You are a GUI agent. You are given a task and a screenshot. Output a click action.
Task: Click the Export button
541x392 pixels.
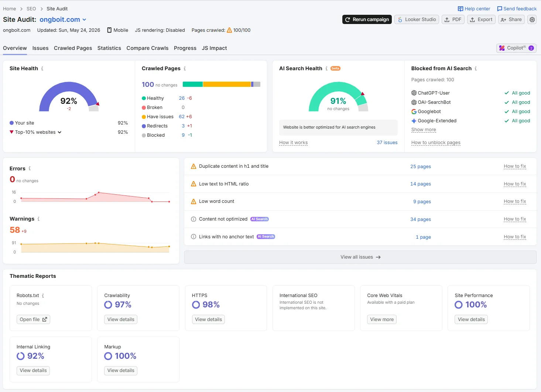pyautogui.click(x=481, y=20)
